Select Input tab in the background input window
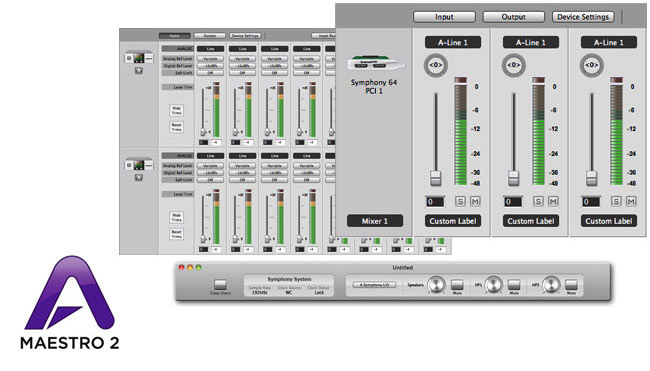 tap(175, 36)
